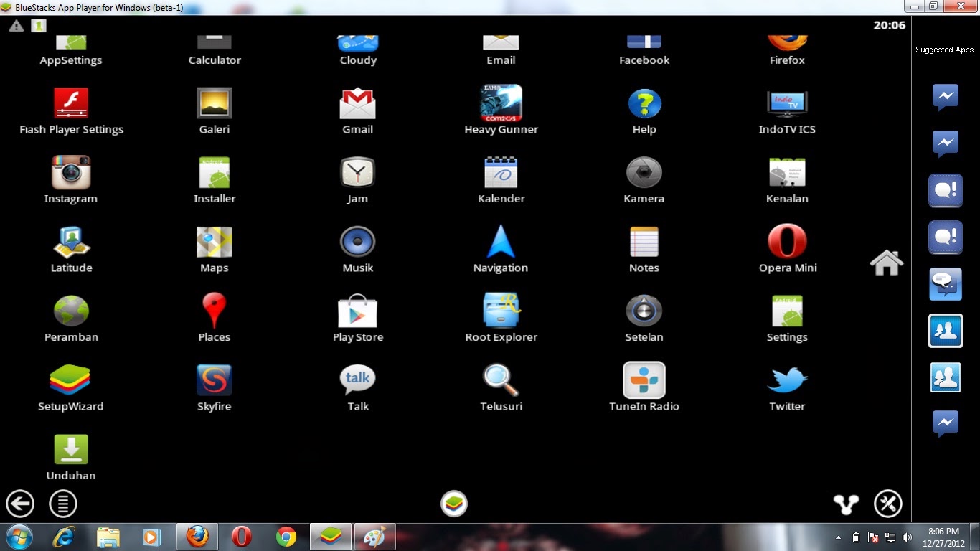980x551 pixels.
Task: Open the Maps app
Action: pyautogui.click(x=215, y=242)
